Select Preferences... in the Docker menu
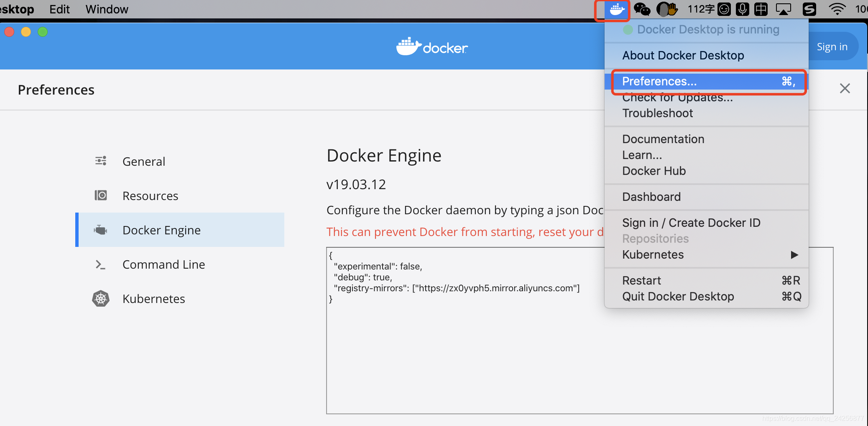The image size is (868, 426). point(707,81)
